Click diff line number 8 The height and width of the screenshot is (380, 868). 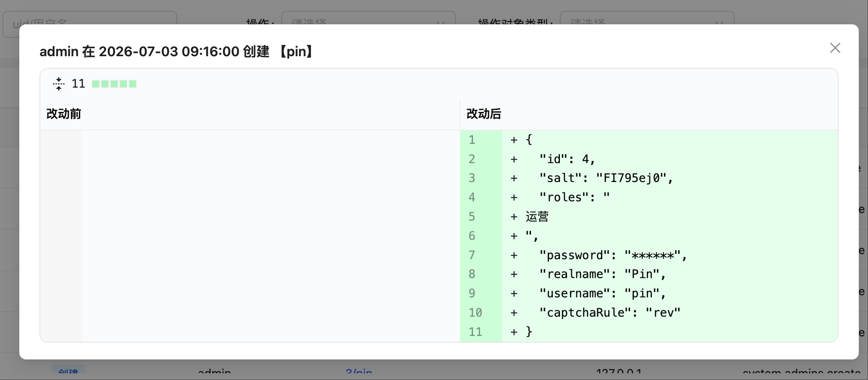tap(472, 274)
